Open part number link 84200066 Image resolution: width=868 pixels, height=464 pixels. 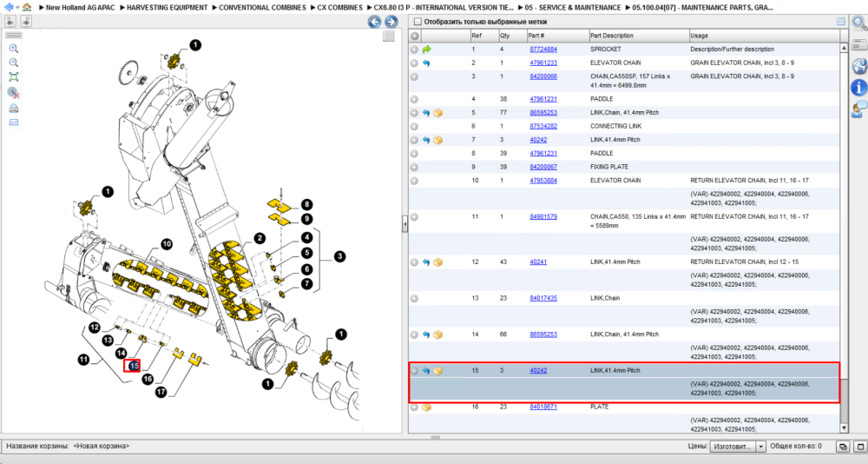[x=543, y=76]
